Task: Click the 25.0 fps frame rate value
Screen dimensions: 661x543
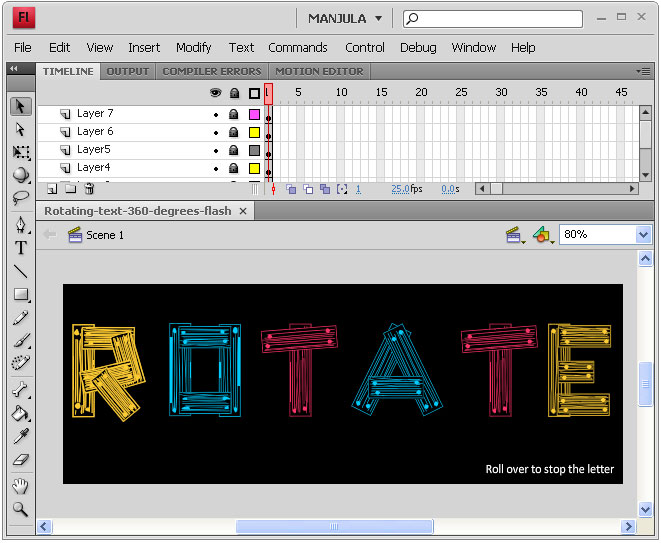Action: click(400, 189)
